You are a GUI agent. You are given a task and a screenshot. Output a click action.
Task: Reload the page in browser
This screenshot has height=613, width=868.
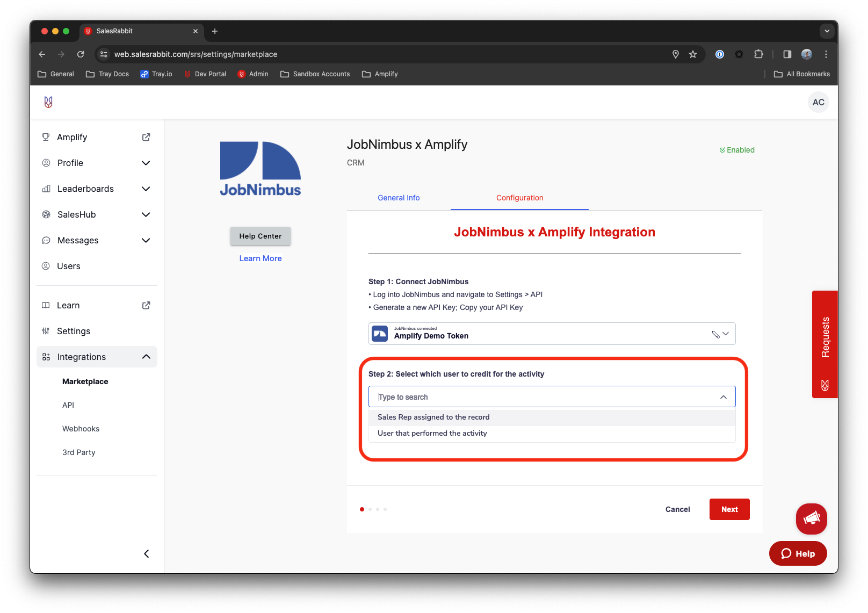coord(81,54)
